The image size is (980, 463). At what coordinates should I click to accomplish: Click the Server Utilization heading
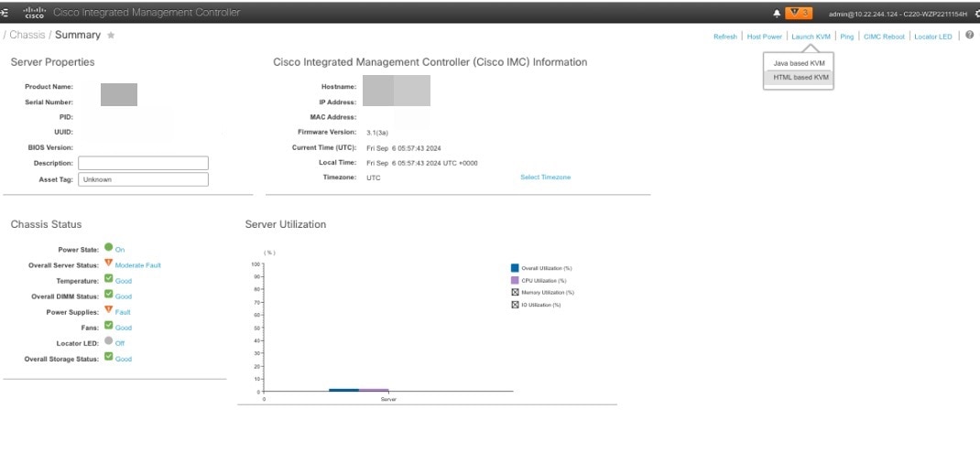pos(286,224)
